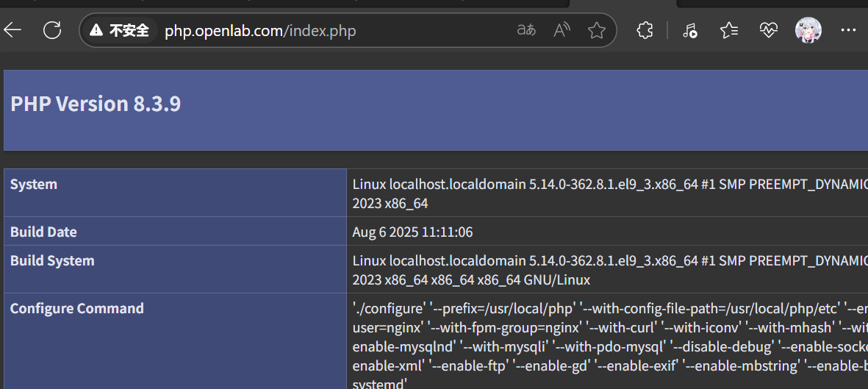Activate the Read aloud icon
Viewport: 868px width, 389px height.
point(562,30)
